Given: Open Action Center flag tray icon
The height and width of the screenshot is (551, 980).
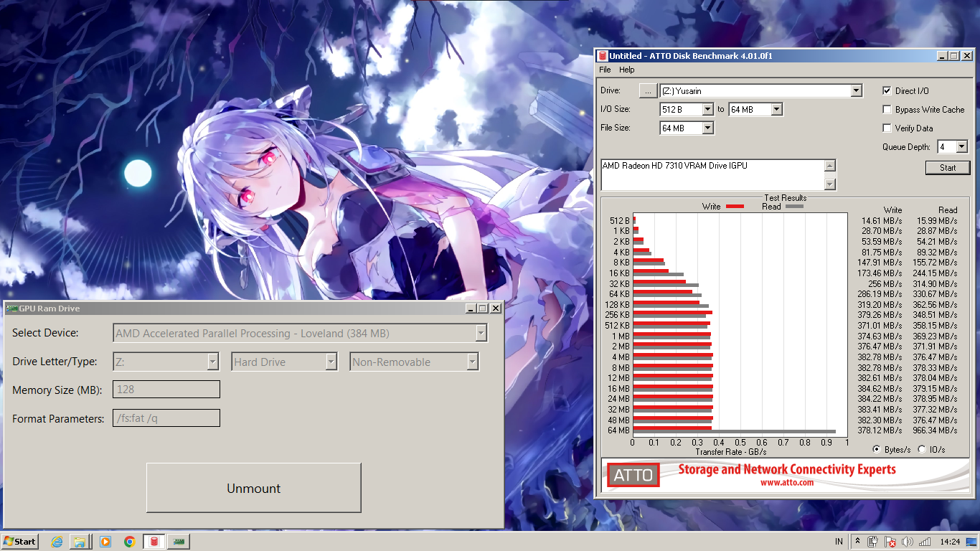Looking at the screenshot, I should (x=890, y=542).
